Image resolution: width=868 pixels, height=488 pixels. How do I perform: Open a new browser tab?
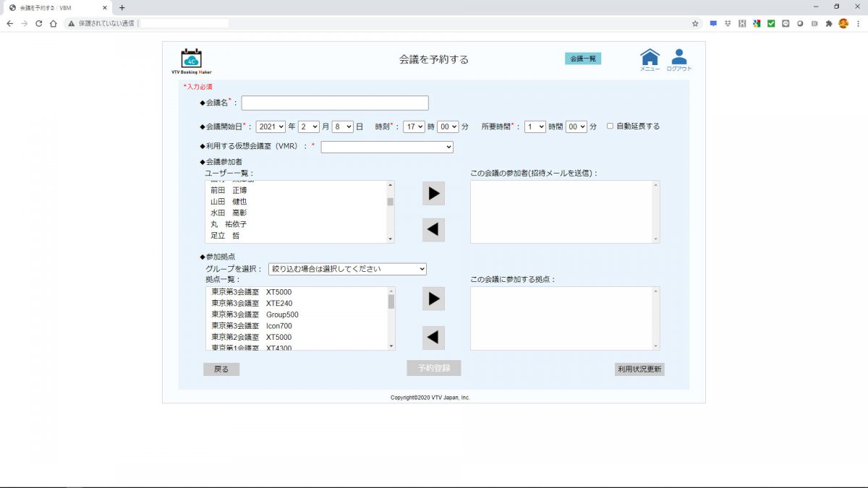point(122,7)
